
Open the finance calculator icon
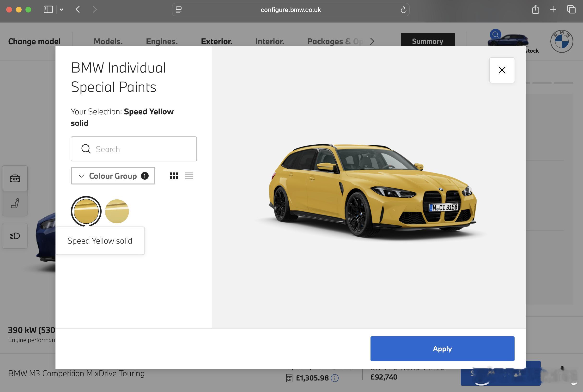point(289,378)
